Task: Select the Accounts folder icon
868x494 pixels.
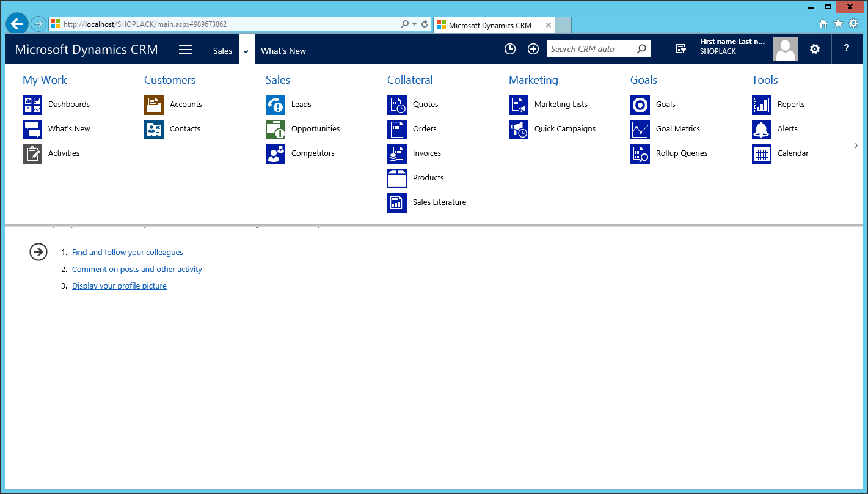Action: click(154, 105)
